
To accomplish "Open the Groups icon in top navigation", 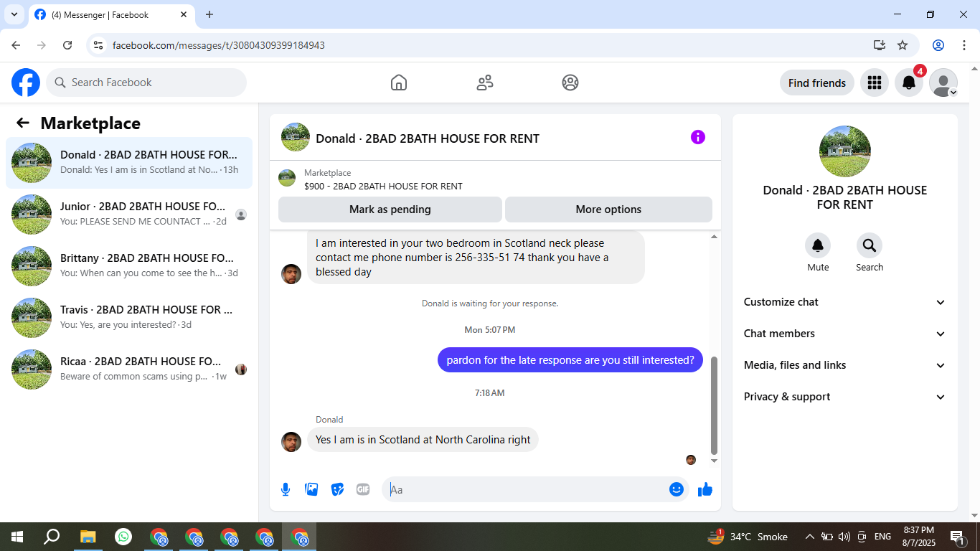I will [570, 83].
